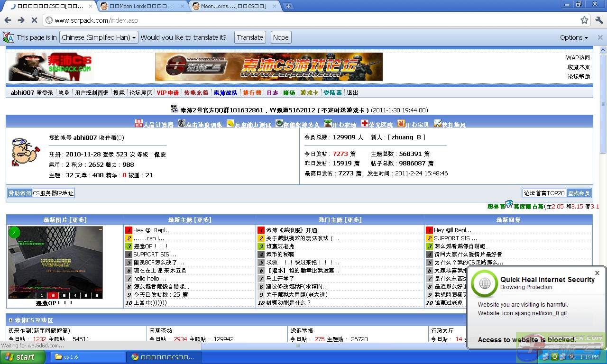Image resolution: width=607 pixels, height=364 pixels.
Task: Click the browser Back arrow
Action: tap(8, 20)
